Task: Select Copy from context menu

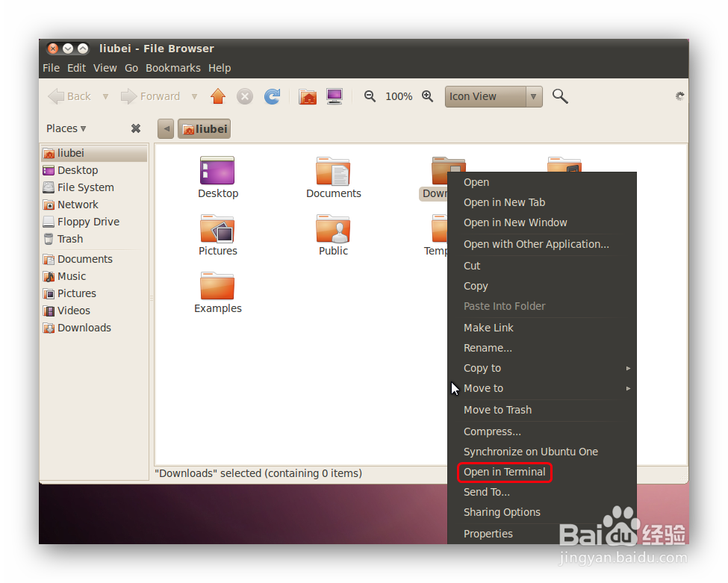Action: tap(542, 286)
